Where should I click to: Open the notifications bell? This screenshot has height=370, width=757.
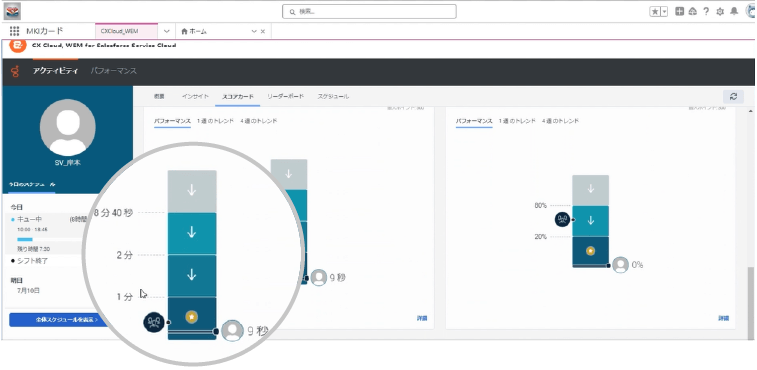tap(734, 12)
